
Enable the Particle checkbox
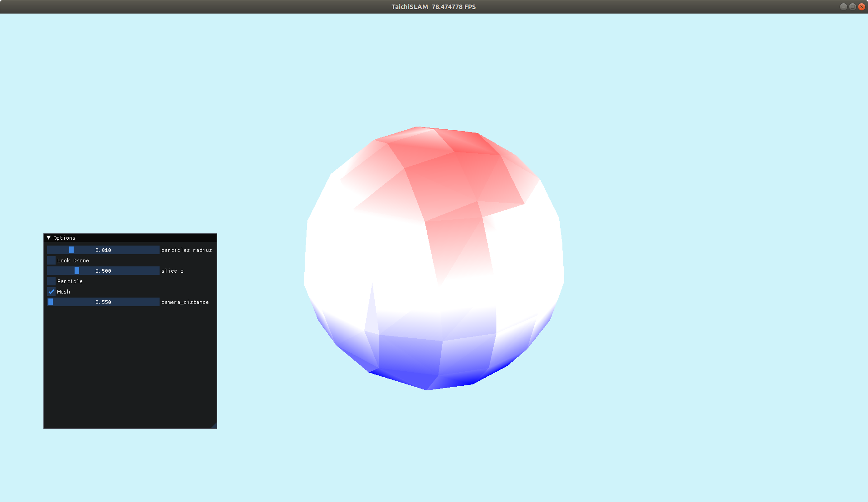pyautogui.click(x=51, y=281)
